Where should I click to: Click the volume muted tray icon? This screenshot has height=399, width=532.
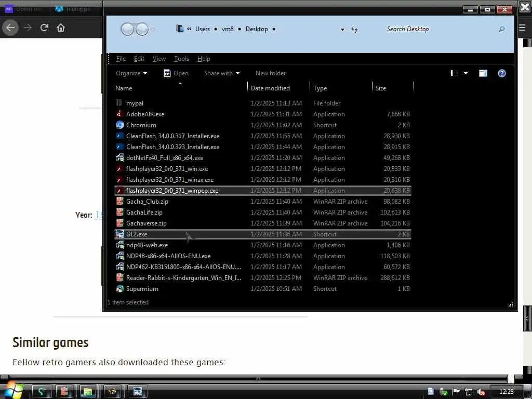[481, 392]
